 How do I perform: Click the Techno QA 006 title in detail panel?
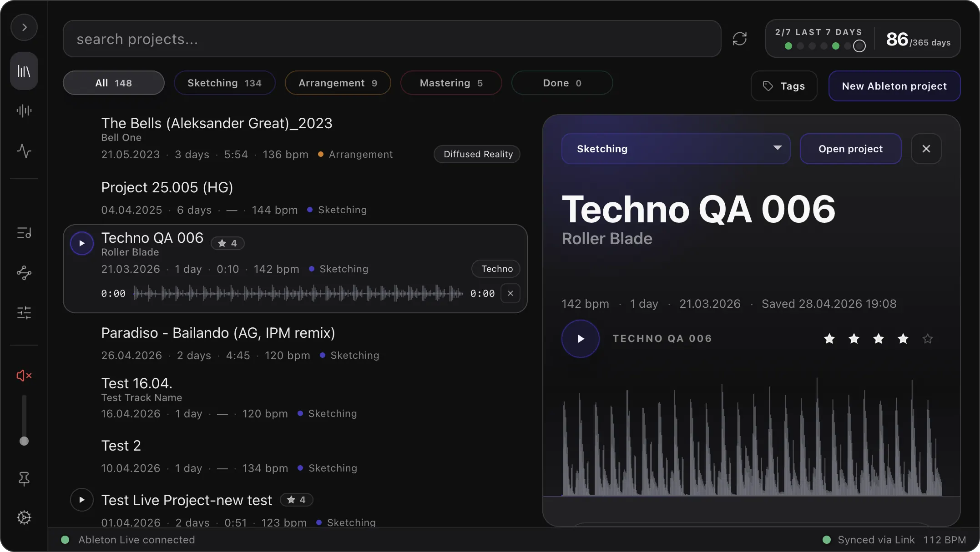698,210
